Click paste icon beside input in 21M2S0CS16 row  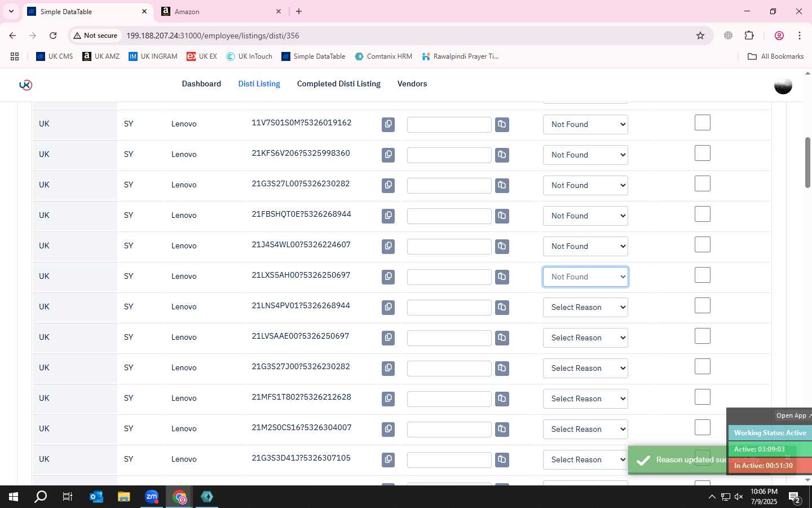502,429
